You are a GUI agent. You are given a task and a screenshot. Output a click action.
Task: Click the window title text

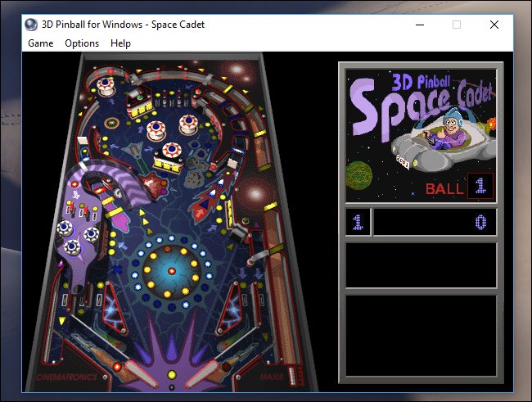pos(123,25)
